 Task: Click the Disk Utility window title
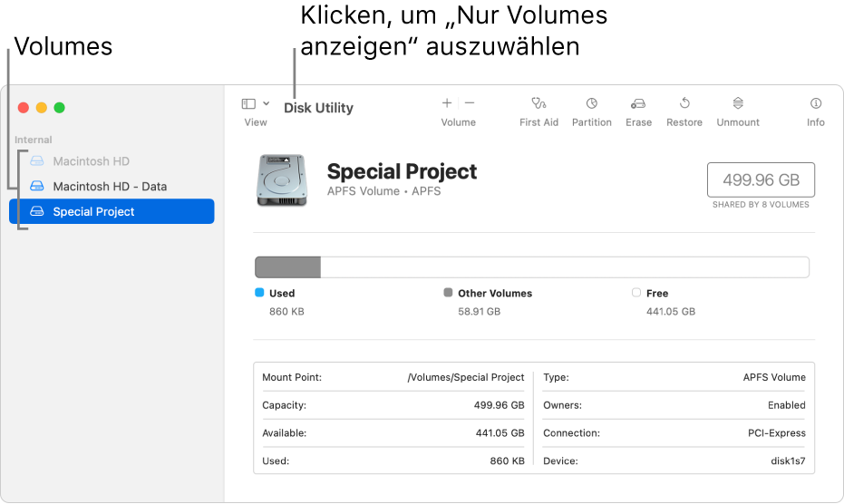319,108
